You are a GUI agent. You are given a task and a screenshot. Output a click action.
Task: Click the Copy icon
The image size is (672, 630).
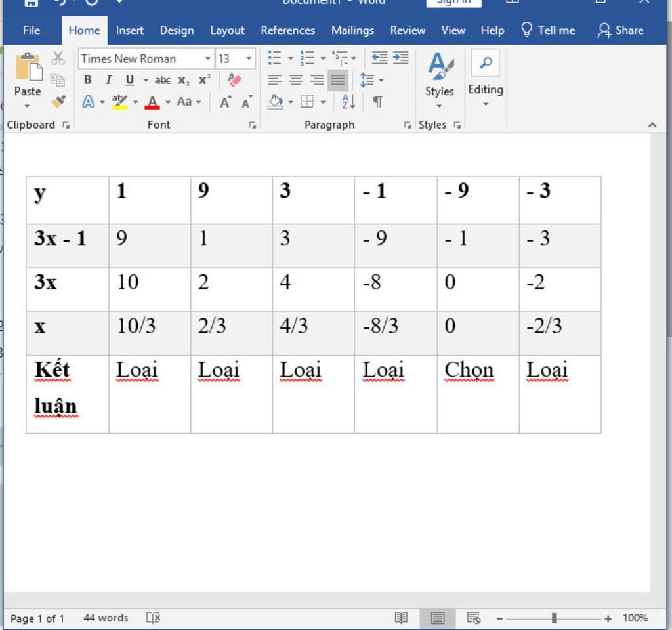(x=58, y=79)
